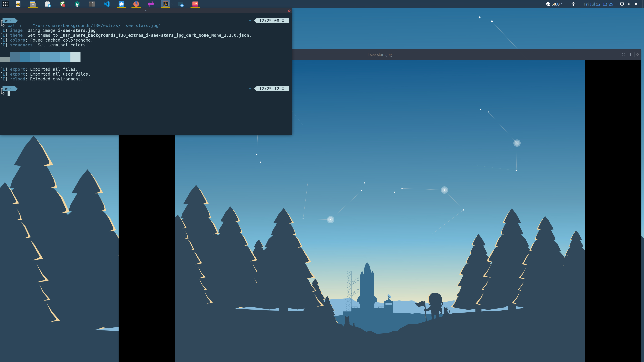The image size is (644, 362).
Task: Open the image viewer's three-dot menu
Action: [631, 54]
